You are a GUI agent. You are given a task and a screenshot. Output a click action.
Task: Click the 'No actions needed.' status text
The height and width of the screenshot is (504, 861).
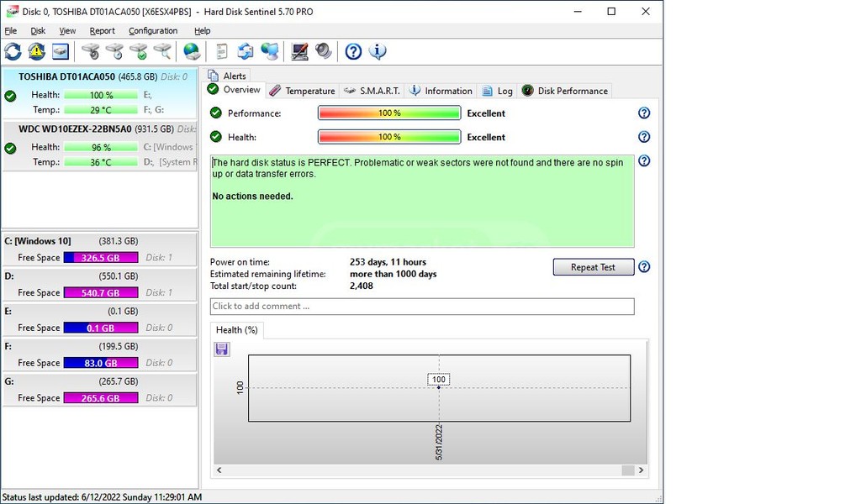pyautogui.click(x=252, y=197)
